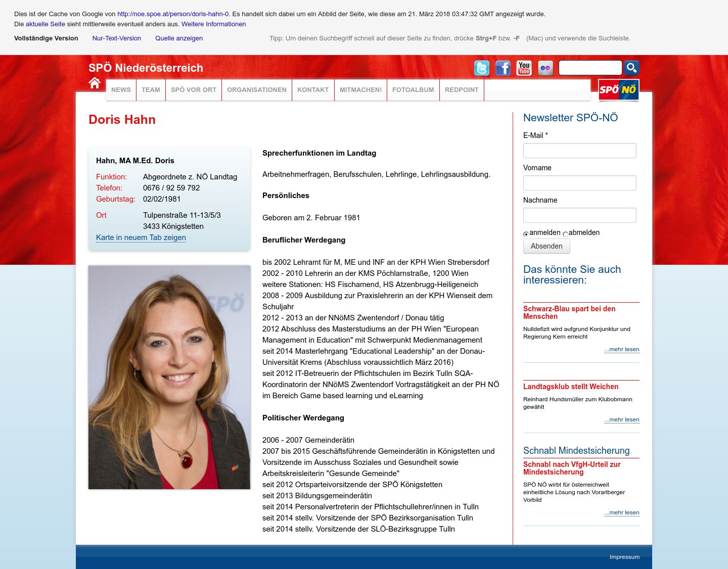The height and width of the screenshot is (569, 728).
Task: Open the TEAM menu item
Action: [151, 90]
